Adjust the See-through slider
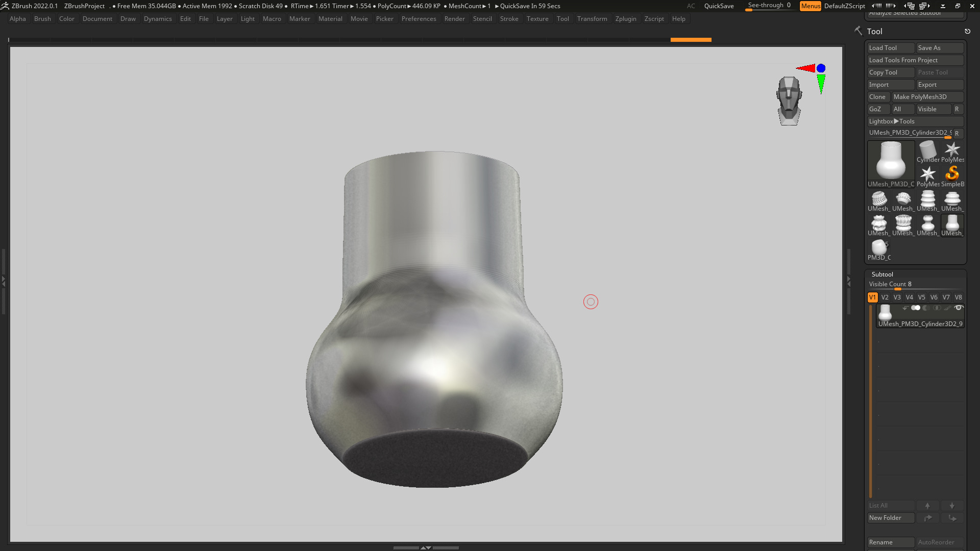This screenshot has height=551, width=980. click(770, 6)
